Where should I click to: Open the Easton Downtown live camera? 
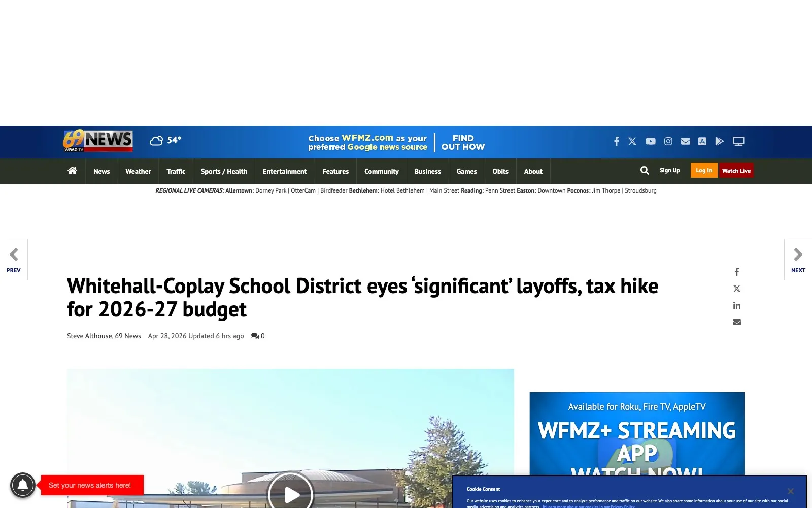tap(552, 190)
